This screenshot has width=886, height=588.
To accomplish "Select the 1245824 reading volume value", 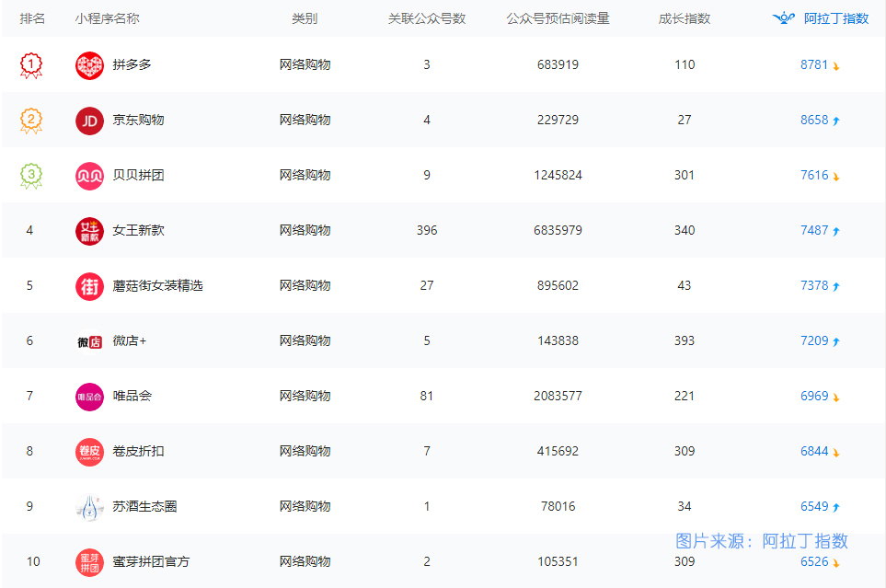I will click(558, 175).
